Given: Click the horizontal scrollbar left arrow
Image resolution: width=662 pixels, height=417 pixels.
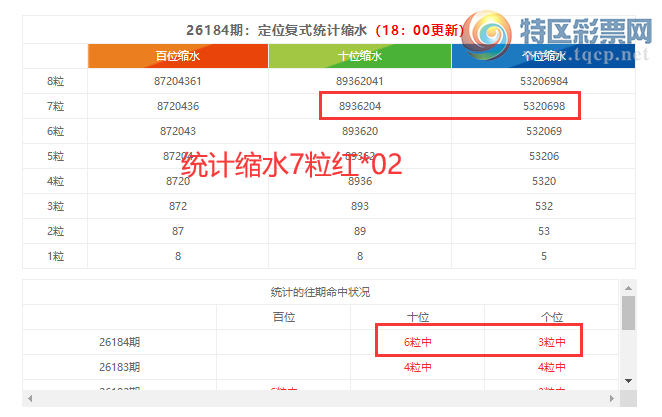Looking at the screenshot, I should click(30, 398).
